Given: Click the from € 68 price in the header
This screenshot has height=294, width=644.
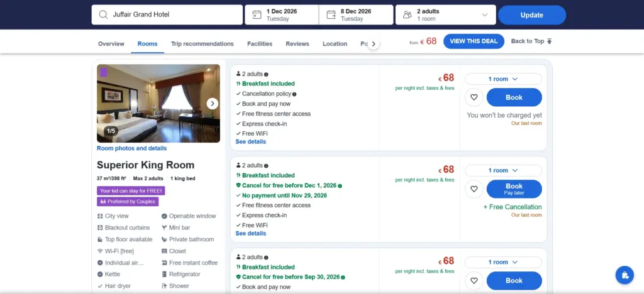Looking at the screenshot, I should pos(423,41).
